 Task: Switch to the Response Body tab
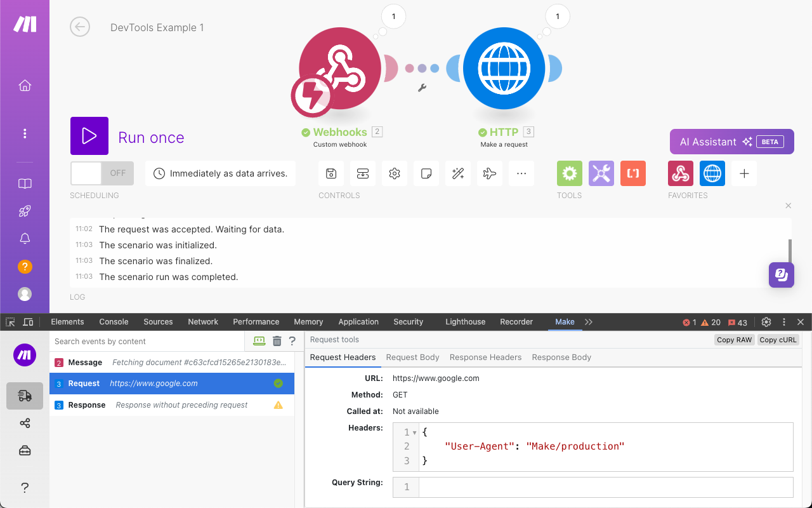tap(561, 357)
